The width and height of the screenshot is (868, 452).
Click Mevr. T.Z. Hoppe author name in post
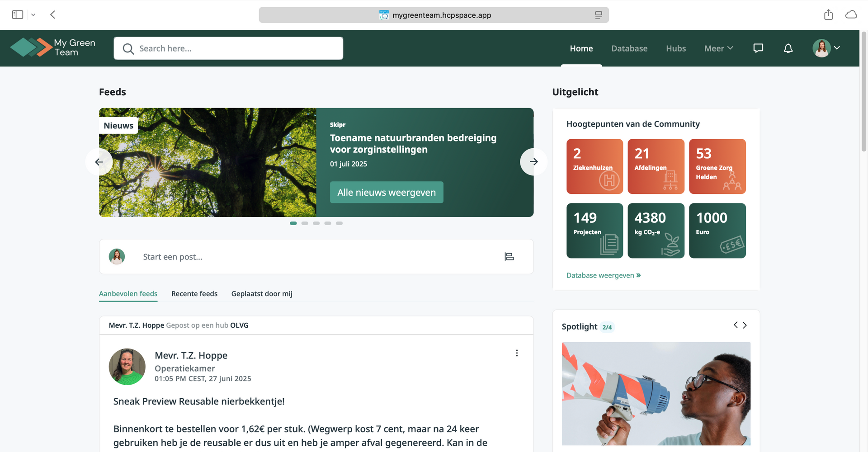click(191, 356)
